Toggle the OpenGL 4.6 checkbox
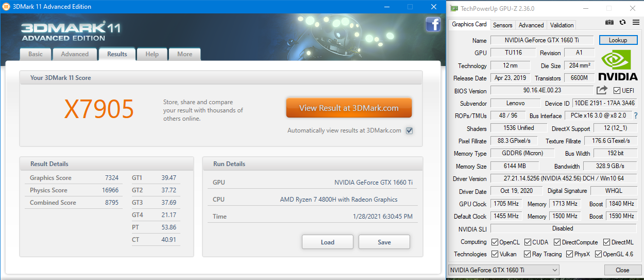644x280 pixels. coord(598,254)
